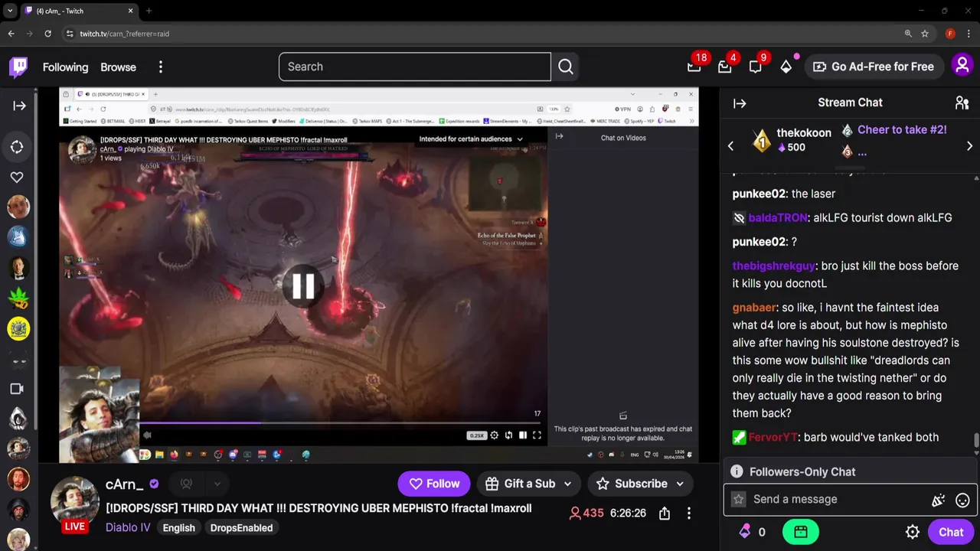Type area: click Send a message field
This screenshot has height=551, width=980.
pos(838,499)
